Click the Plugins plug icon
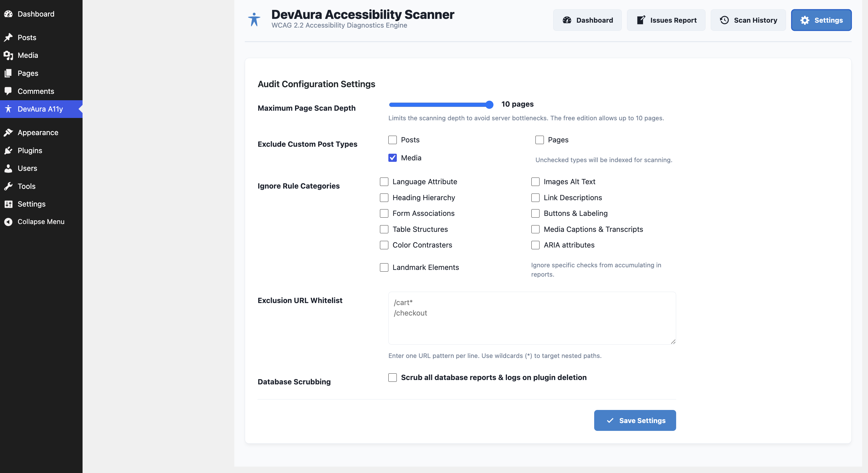 tap(8, 150)
